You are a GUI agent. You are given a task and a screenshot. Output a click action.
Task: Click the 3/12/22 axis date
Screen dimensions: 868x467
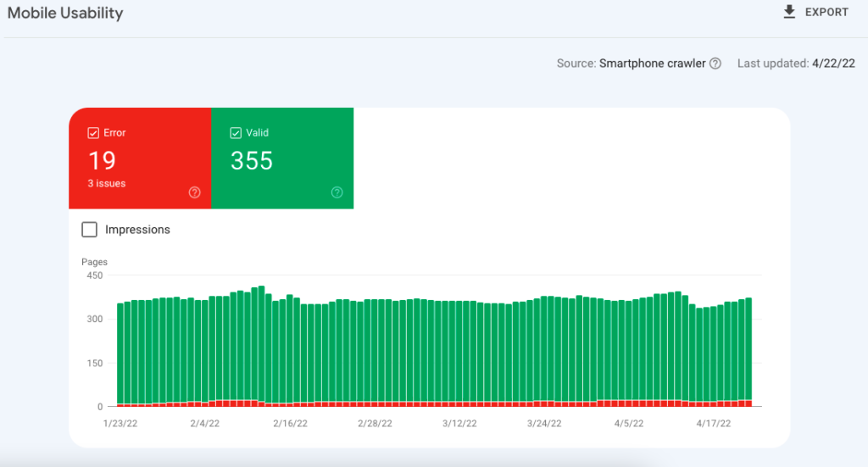click(x=459, y=423)
